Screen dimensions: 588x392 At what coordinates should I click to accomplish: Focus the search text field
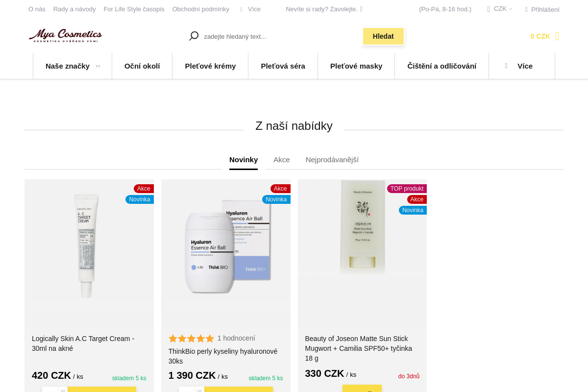tap(282, 36)
